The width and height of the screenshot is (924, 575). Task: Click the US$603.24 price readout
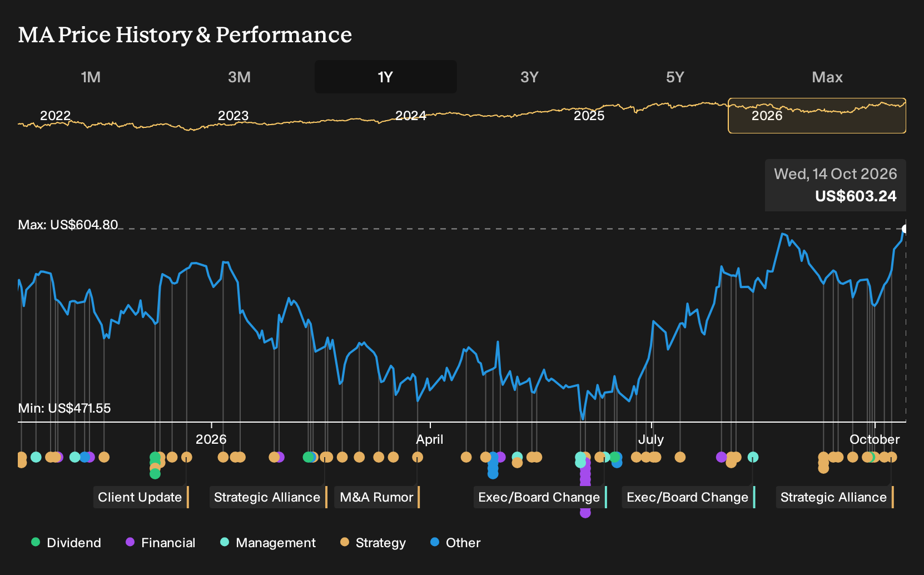(856, 196)
